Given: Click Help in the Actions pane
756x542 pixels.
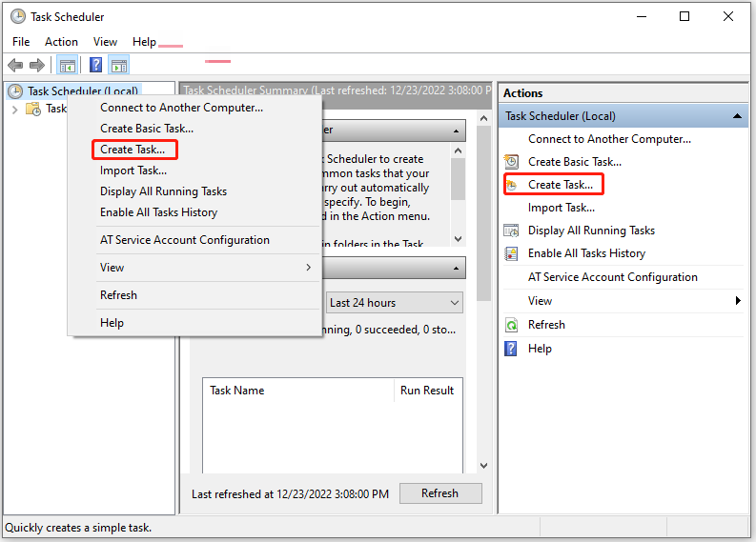Looking at the screenshot, I should (540, 349).
